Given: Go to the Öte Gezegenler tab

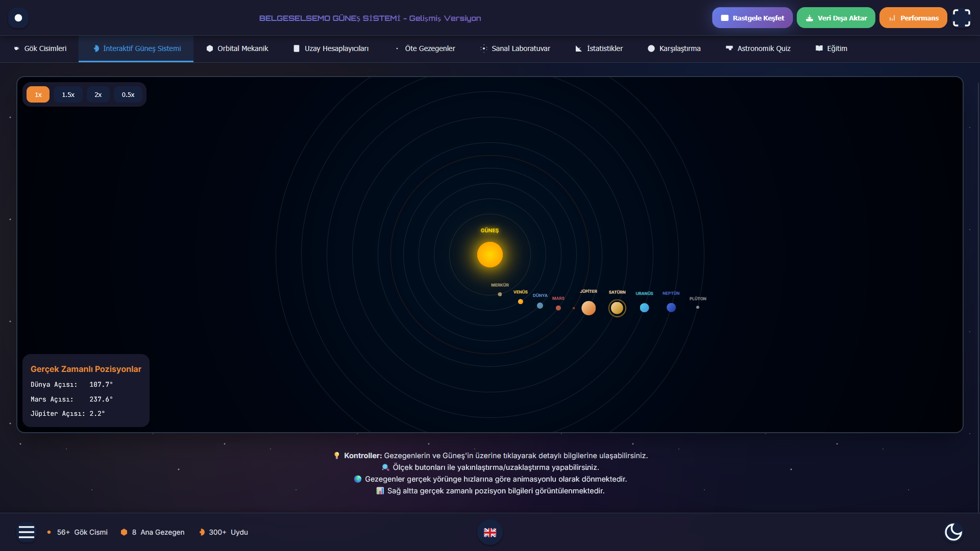Looking at the screenshot, I should [425, 48].
